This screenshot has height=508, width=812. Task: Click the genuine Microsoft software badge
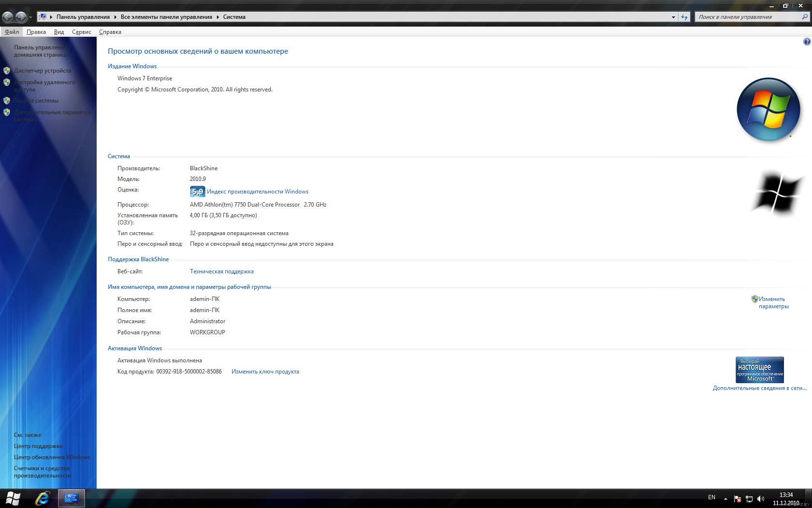(x=760, y=370)
